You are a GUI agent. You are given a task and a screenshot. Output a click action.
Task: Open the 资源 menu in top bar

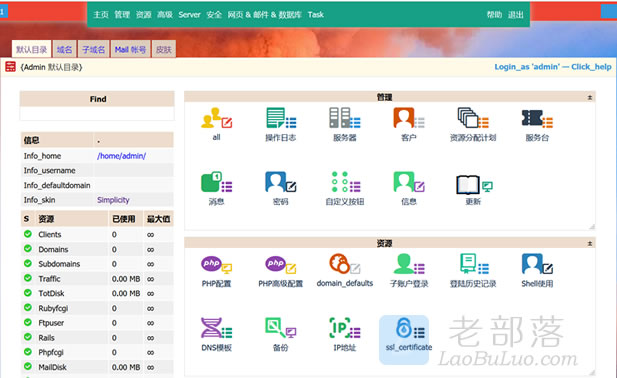pos(144,15)
